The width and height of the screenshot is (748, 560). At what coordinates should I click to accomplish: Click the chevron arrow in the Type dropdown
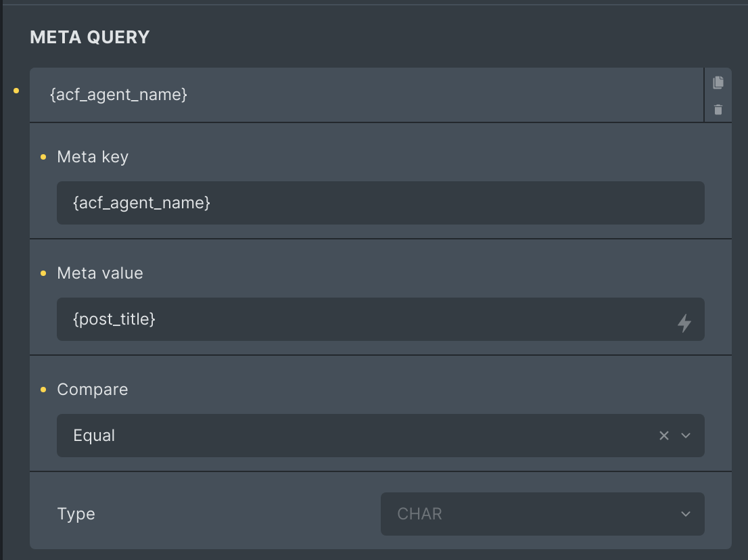tap(686, 514)
